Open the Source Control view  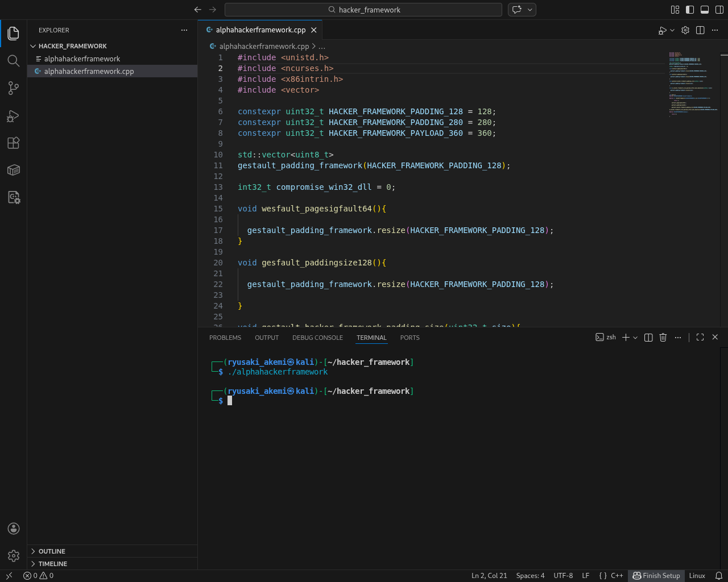click(x=14, y=88)
